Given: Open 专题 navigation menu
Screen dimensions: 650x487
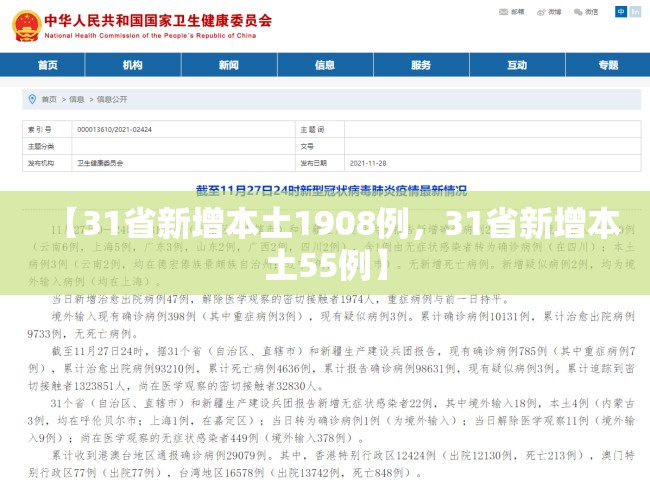Looking at the screenshot, I should coord(608,65).
